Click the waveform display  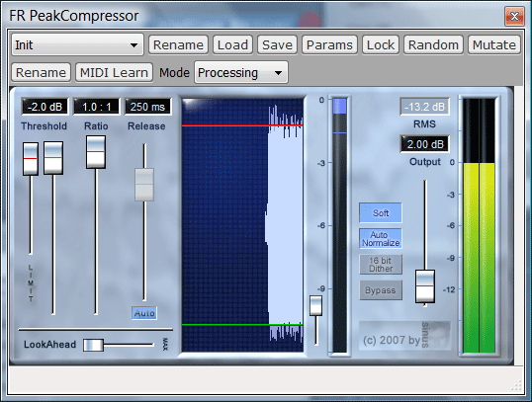click(242, 225)
